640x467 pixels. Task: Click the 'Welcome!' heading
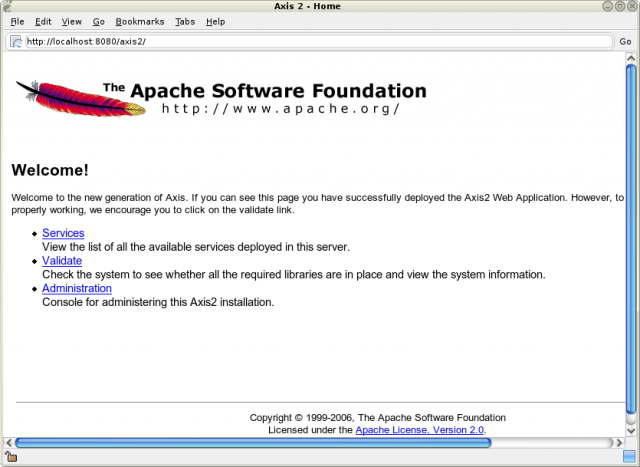pos(50,170)
